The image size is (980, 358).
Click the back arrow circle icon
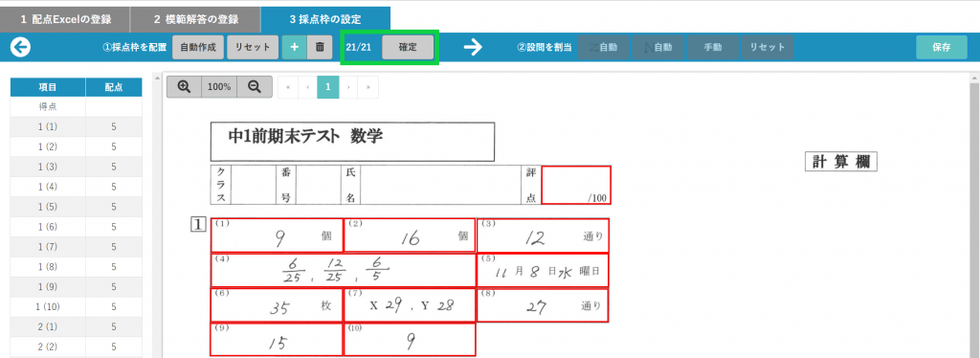21,48
